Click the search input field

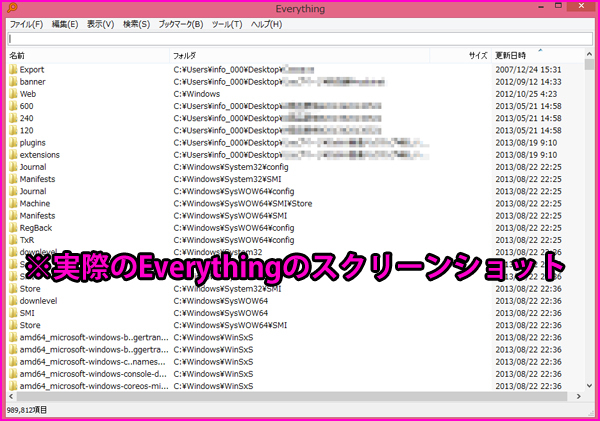click(x=300, y=39)
